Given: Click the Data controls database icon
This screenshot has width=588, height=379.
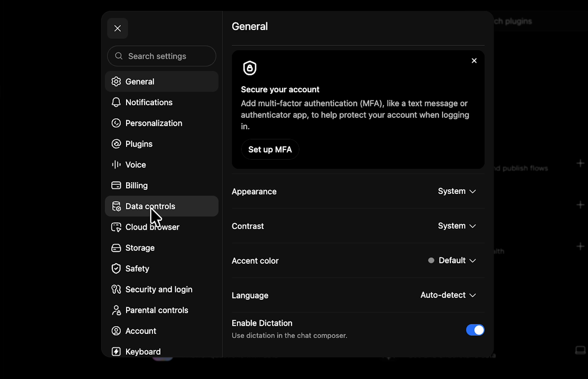Looking at the screenshot, I should pos(116,206).
